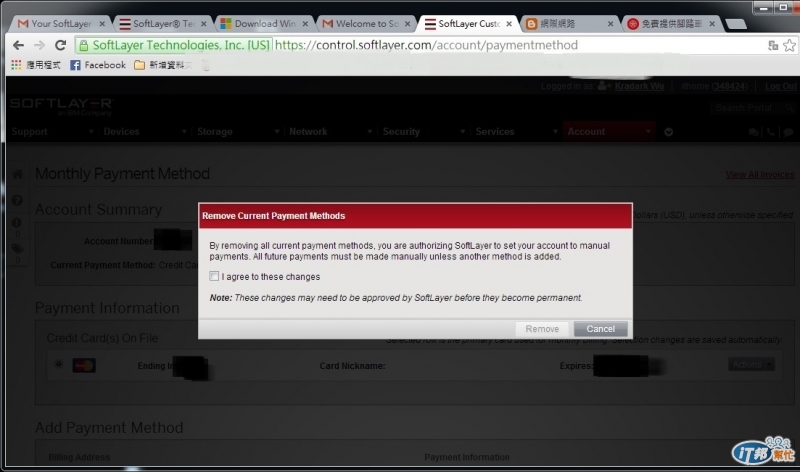The height and width of the screenshot is (472, 800).
Task: Click the translate page icon in the address bar
Action: [773, 45]
